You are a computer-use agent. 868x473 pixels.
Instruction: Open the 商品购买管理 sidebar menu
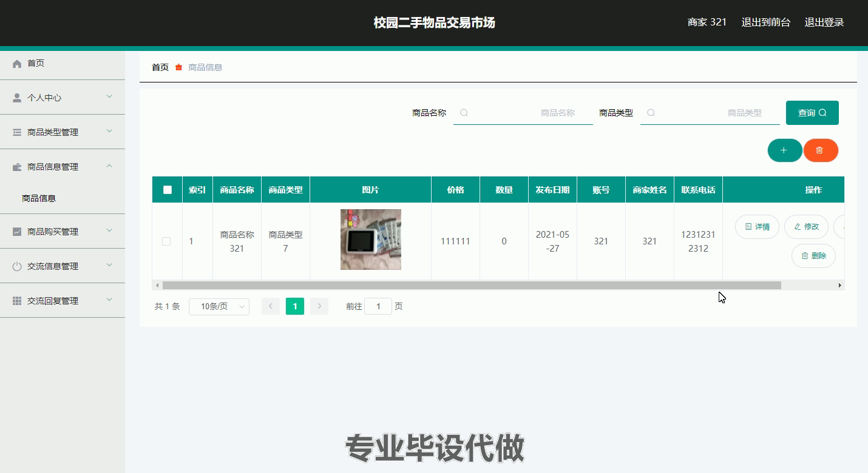coord(63,232)
